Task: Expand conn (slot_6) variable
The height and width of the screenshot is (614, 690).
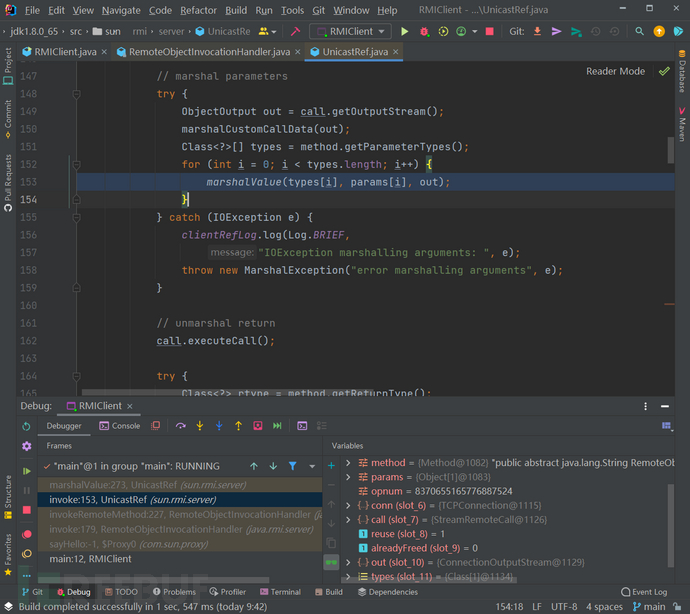Action: (x=348, y=505)
